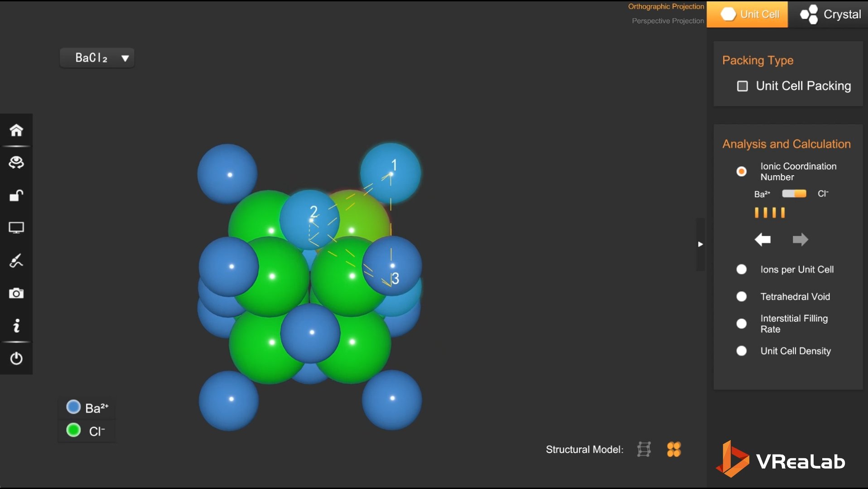Click the left arrow previous step
The width and height of the screenshot is (868, 489).
(x=762, y=239)
